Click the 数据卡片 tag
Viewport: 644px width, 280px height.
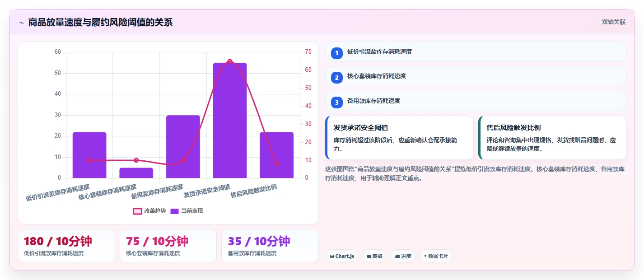click(x=436, y=256)
